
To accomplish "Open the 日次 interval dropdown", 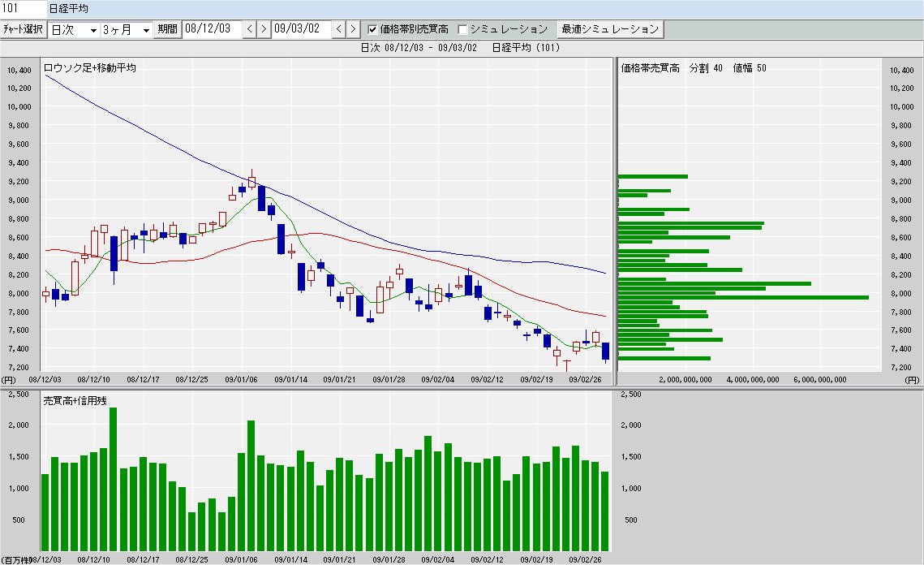I will tap(74, 29).
